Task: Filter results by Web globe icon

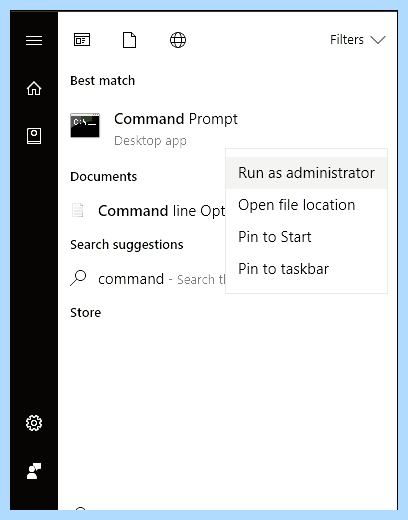Action: click(x=178, y=40)
